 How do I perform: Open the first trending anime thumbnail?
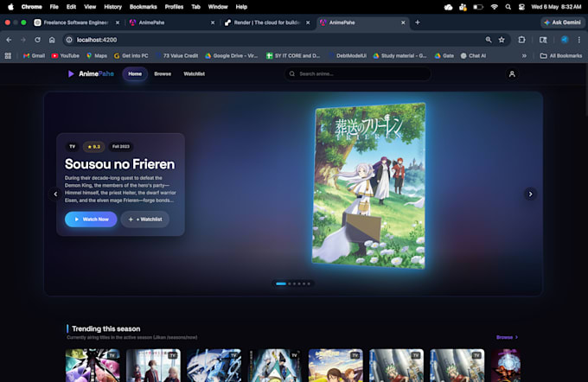click(93, 366)
